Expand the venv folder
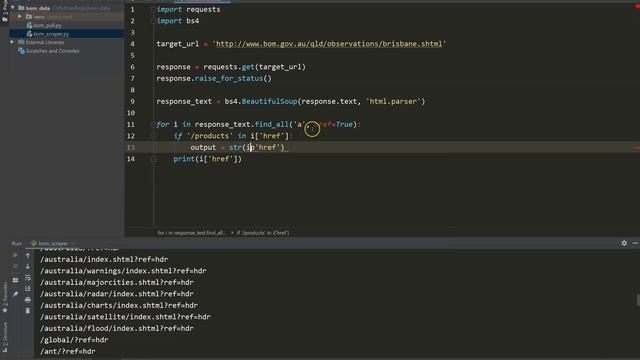Screen dimensions: 640x360 pos(20,17)
